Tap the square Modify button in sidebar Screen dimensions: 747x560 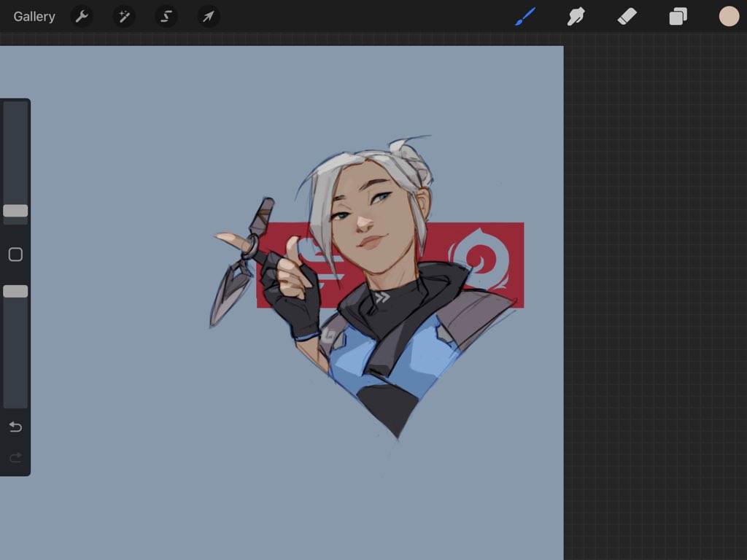(x=16, y=254)
